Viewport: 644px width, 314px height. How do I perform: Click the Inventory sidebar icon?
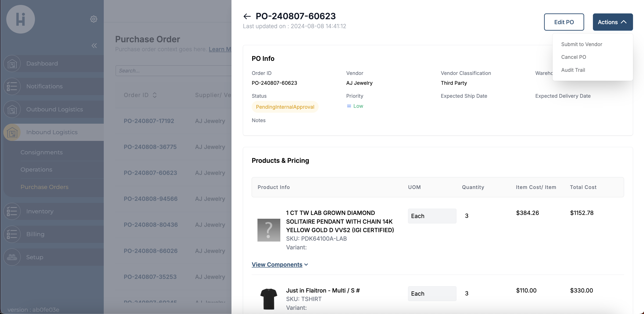12,211
